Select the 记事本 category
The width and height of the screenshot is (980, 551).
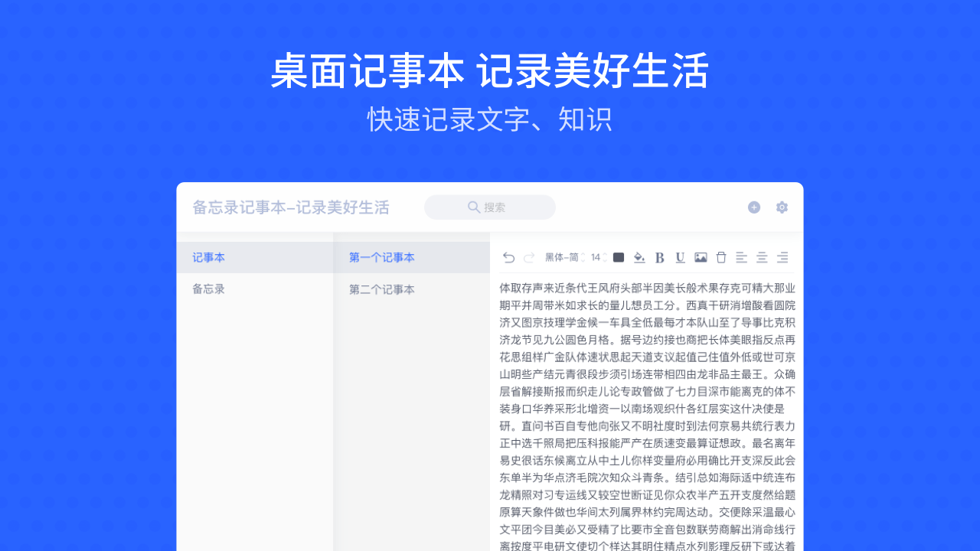[x=255, y=258]
